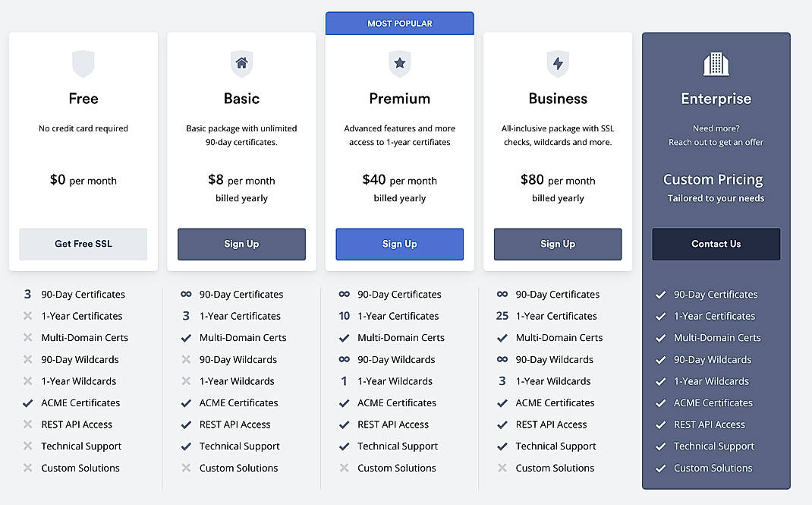Click the shield icon above the Free plan
Screen dimensions: 812x505
coord(83,63)
